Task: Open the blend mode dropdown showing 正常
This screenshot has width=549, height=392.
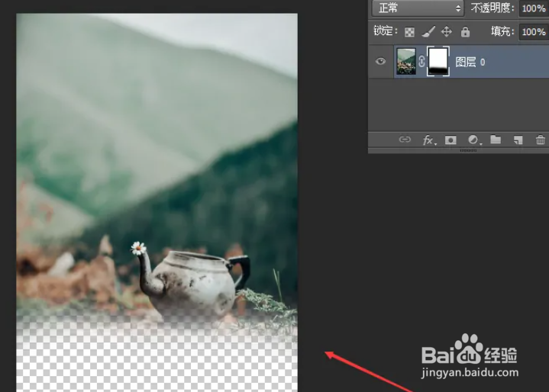Action: point(418,8)
